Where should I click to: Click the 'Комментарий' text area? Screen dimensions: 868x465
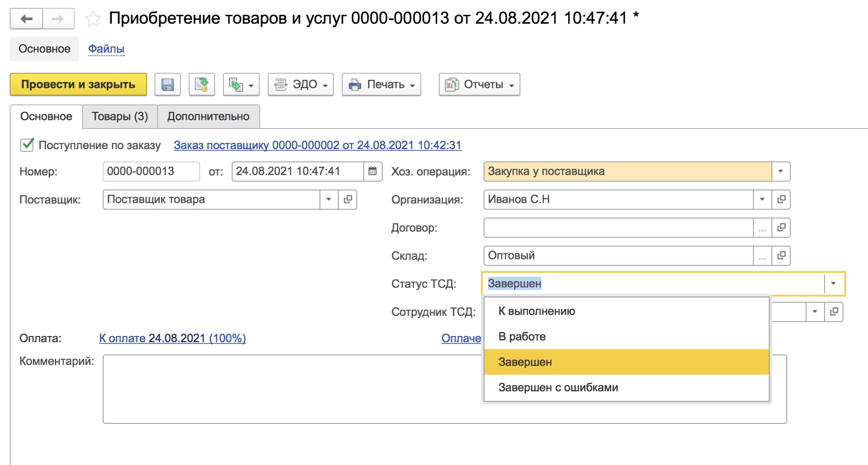[x=445, y=389]
